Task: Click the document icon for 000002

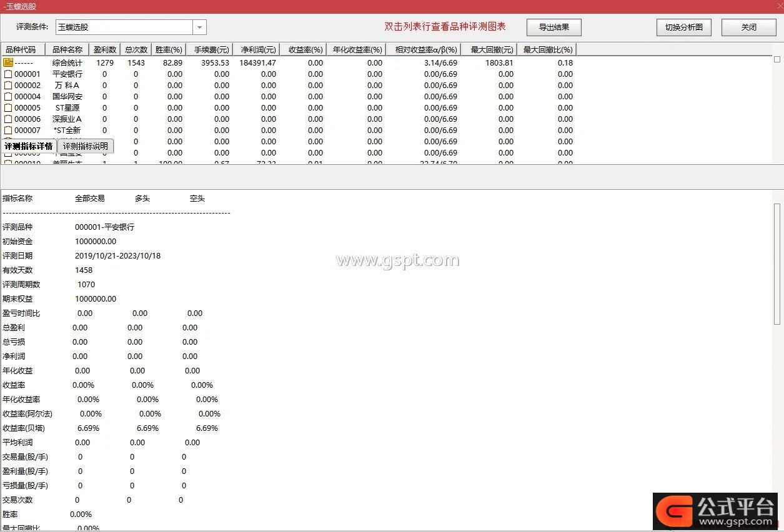Action: (x=8, y=85)
